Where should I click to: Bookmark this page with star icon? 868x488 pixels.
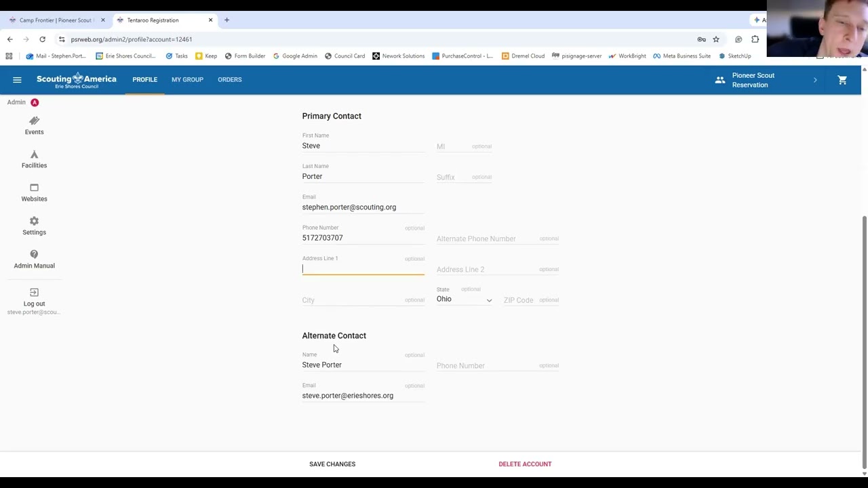tap(716, 39)
